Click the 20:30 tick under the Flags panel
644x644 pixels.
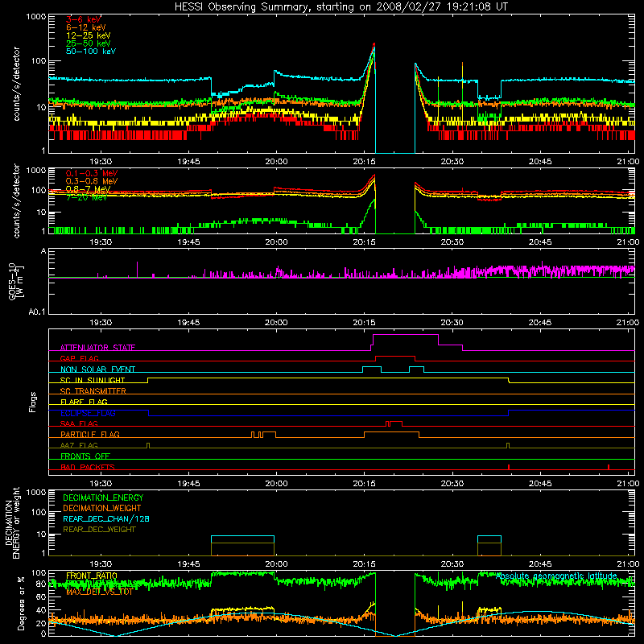point(452,484)
